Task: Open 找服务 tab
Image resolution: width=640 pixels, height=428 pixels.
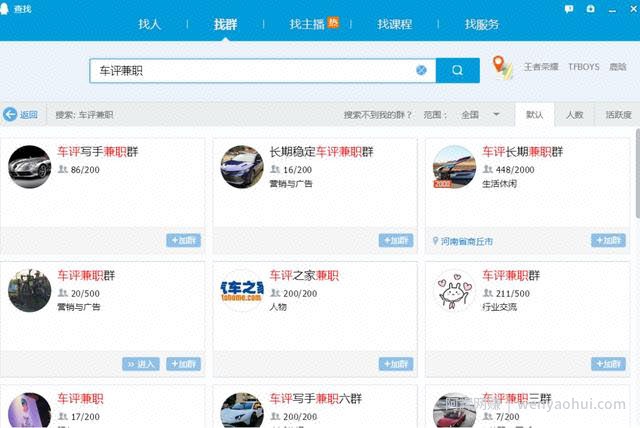Action: click(482, 24)
